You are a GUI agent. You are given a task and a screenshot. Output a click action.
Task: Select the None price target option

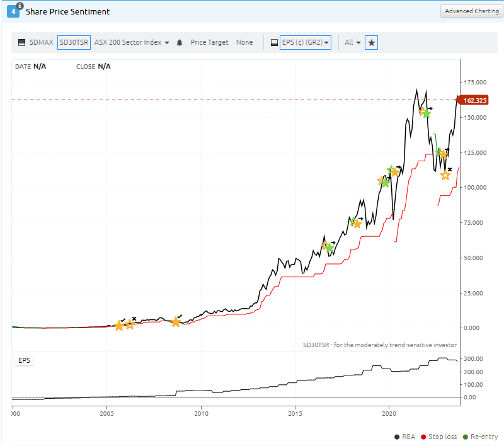[x=244, y=42]
